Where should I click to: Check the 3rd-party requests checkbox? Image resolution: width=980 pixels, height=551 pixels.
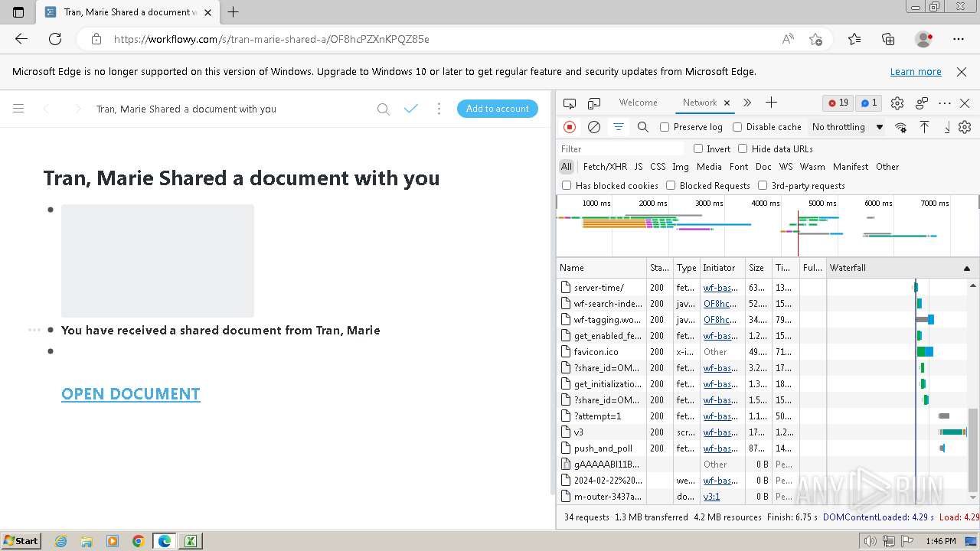coord(763,185)
